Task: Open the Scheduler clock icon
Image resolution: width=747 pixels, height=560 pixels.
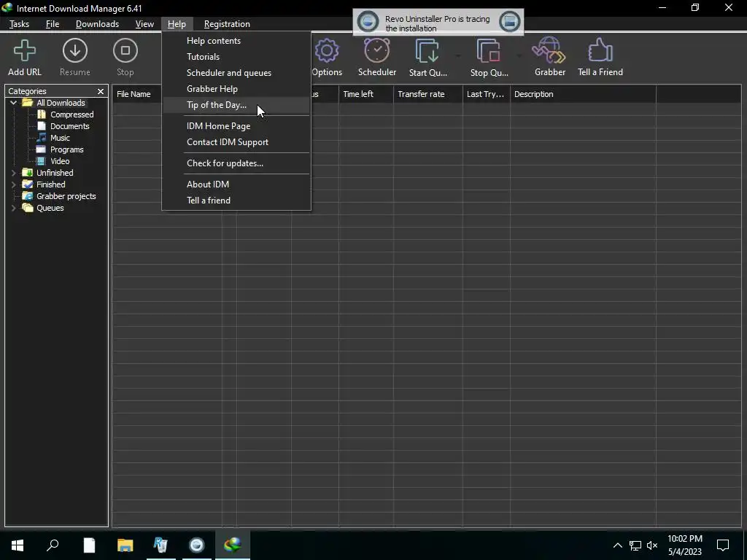Action: tap(377, 50)
